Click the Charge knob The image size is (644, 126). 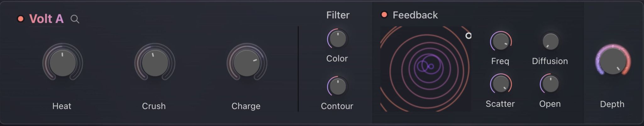point(247,63)
